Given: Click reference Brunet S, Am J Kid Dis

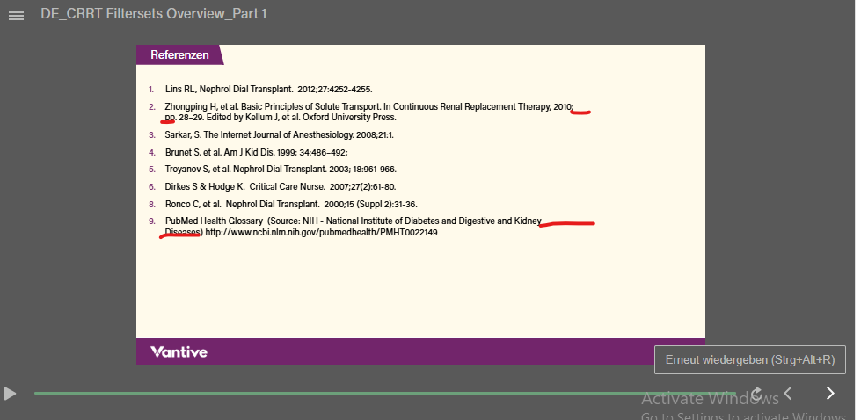Looking at the screenshot, I should 256,152.
